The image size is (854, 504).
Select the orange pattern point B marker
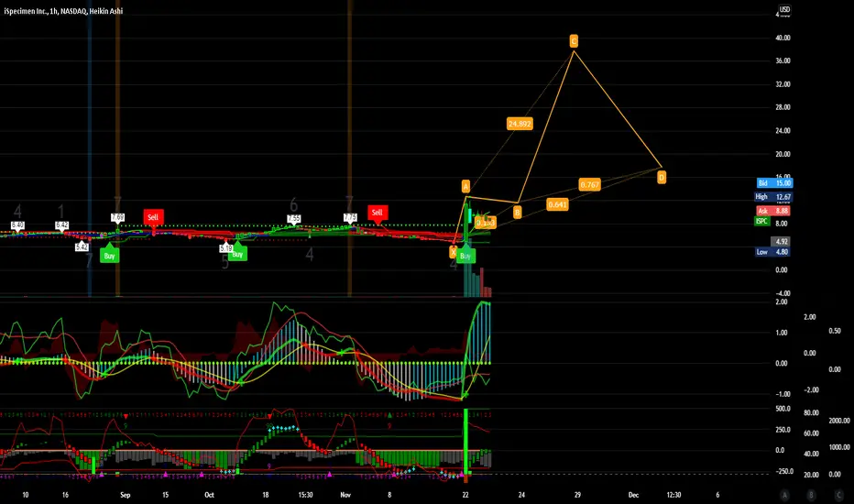click(x=518, y=213)
